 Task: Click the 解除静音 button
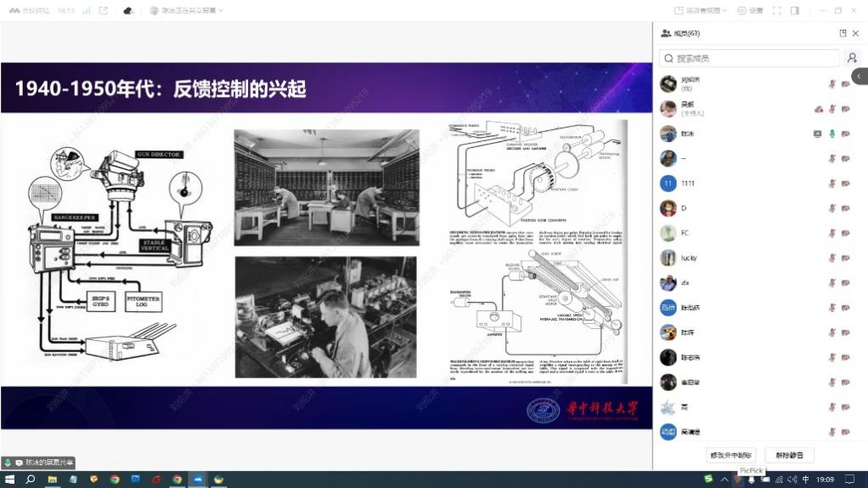click(x=789, y=456)
